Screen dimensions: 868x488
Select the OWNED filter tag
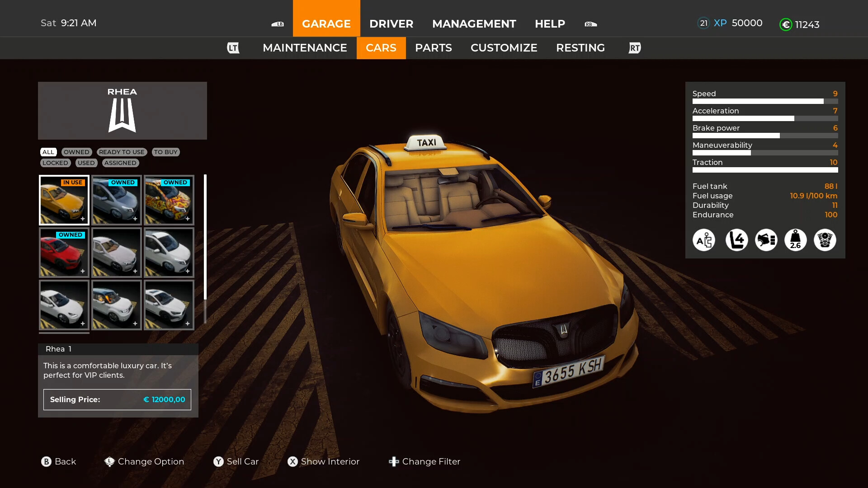tap(76, 151)
